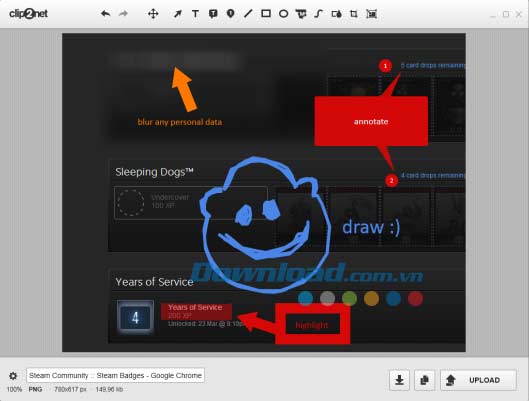Click the PNG format label
529x401 pixels.
(x=35, y=390)
